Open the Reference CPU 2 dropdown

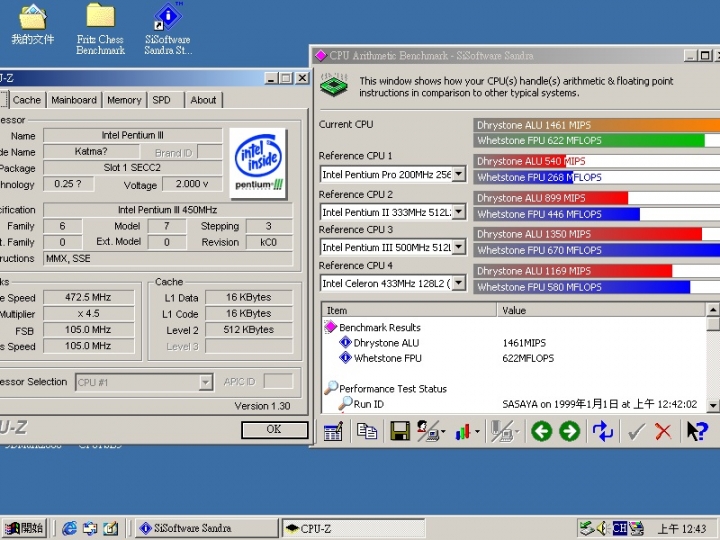click(459, 212)
